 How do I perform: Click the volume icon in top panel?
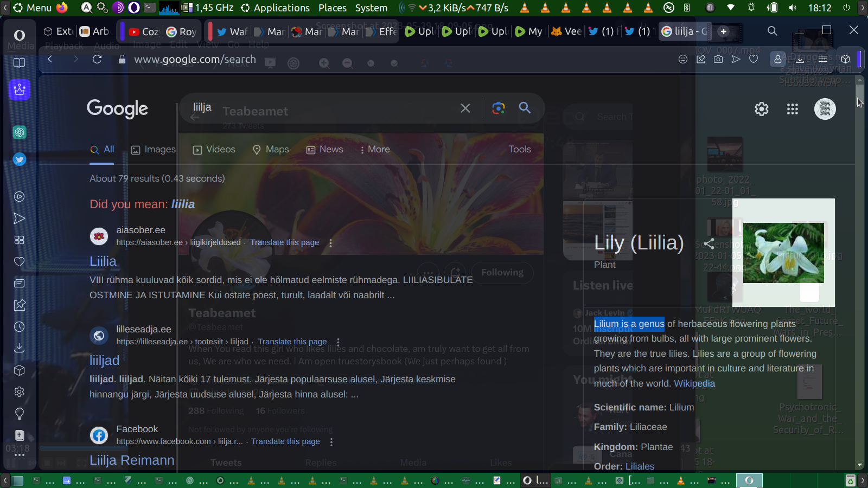[793, 8]
